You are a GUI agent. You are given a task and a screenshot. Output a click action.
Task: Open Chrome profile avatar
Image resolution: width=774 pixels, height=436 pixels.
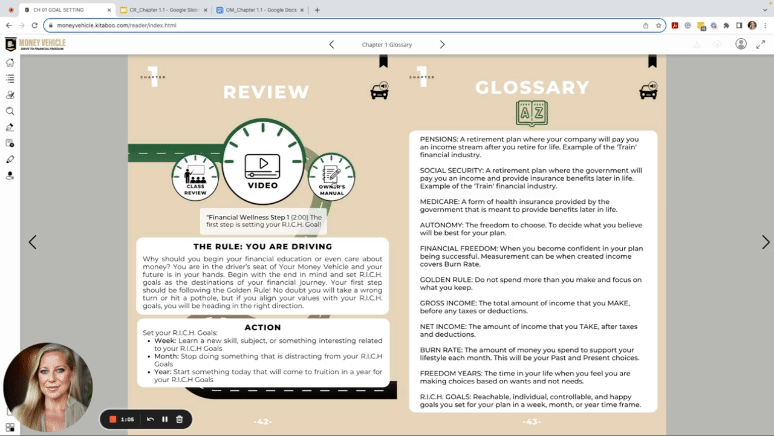click(752, 25)
